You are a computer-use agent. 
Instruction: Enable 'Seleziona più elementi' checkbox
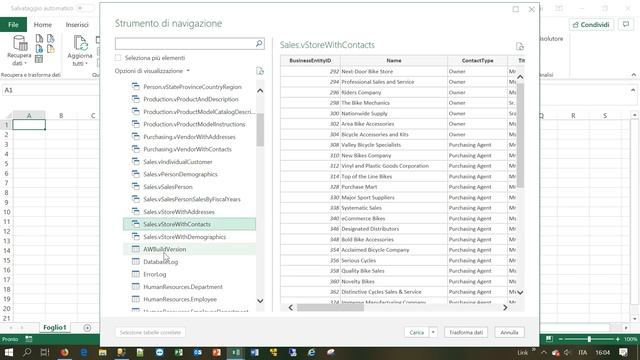(118, 58)
